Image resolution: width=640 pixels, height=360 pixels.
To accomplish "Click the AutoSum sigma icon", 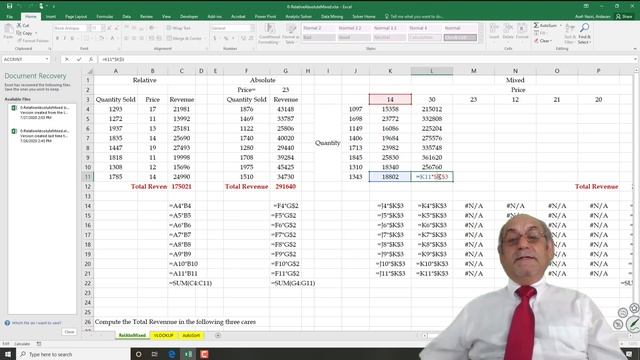I will coord(536,25).
